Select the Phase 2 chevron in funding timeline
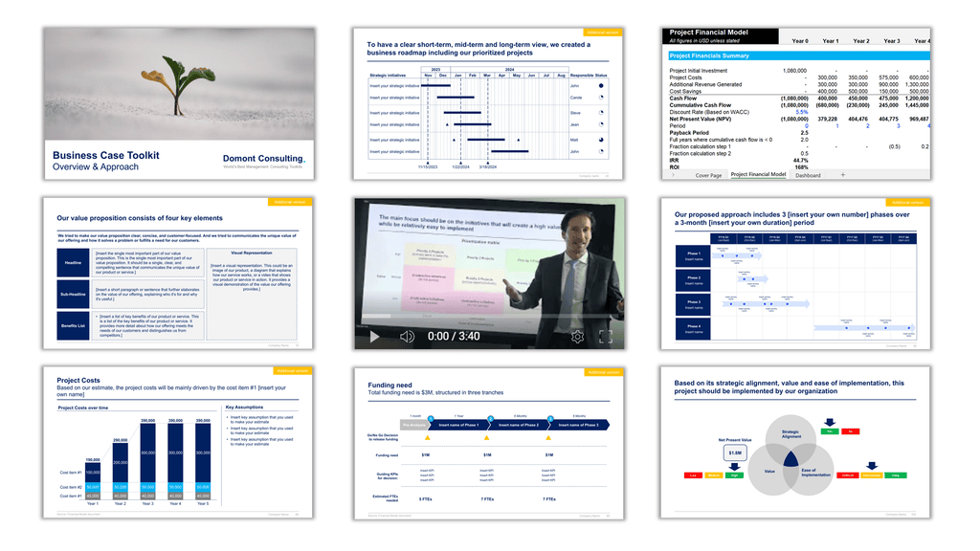 coord(519,425)
